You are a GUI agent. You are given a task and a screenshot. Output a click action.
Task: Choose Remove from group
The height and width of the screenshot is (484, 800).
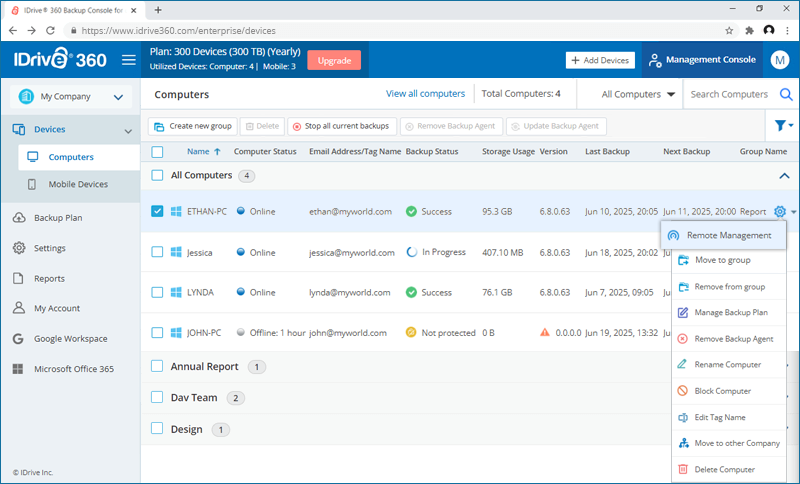pyautogui.click(x=729, y=287)
